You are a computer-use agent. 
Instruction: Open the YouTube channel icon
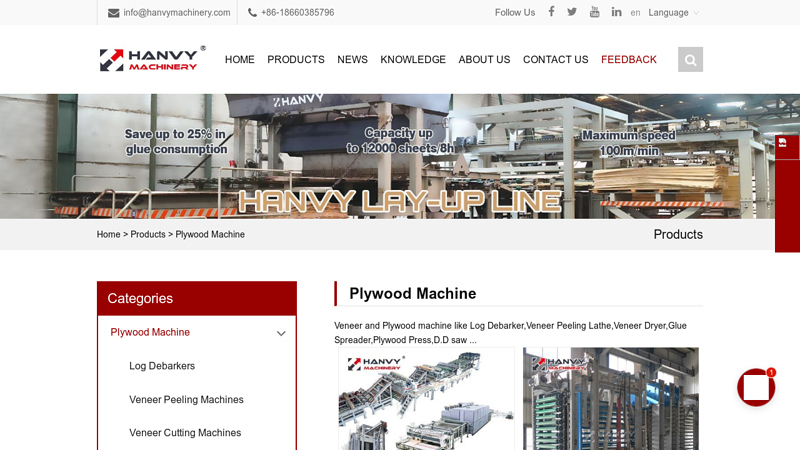(594, 12)
